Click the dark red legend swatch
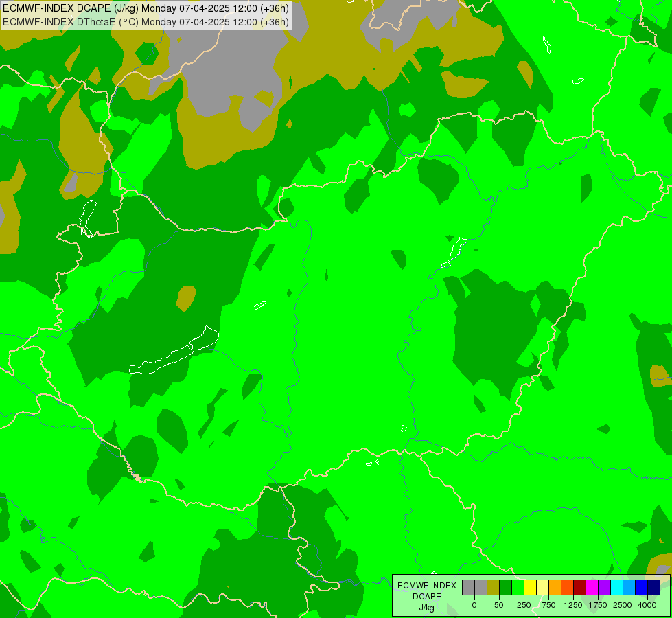Viewport: 672px width, 618px height. 579,588
